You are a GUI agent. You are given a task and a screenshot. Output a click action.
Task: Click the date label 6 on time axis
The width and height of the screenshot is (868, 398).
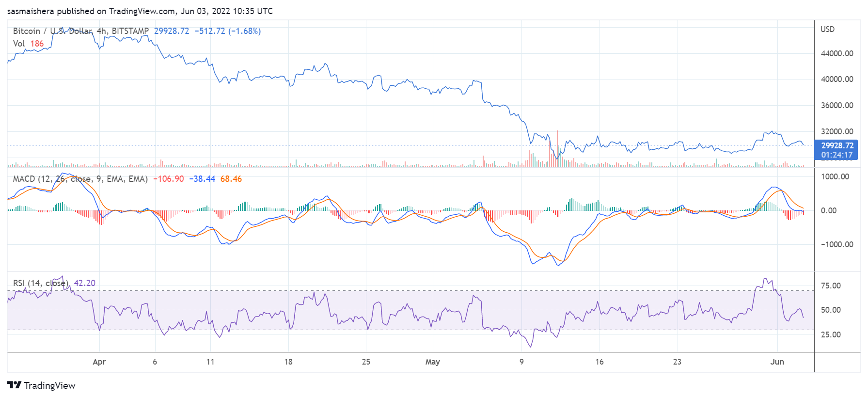(x=155, y=362)
